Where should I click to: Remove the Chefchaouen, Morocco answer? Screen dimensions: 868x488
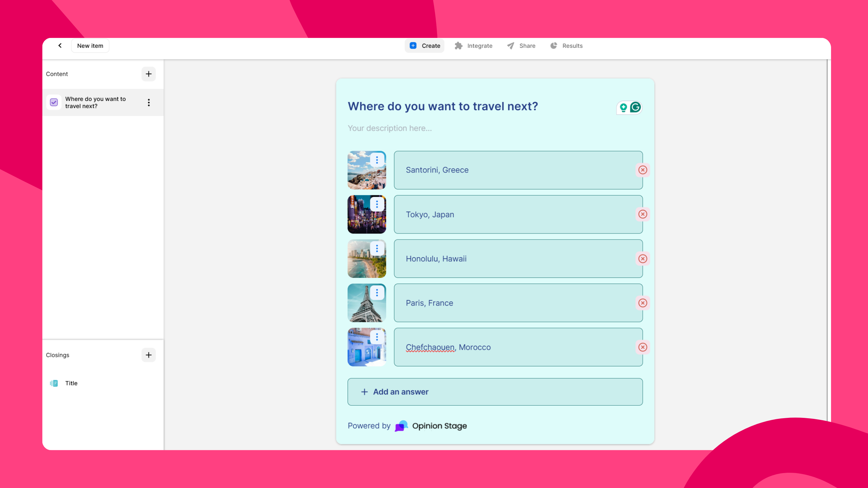tap(643, 347)
